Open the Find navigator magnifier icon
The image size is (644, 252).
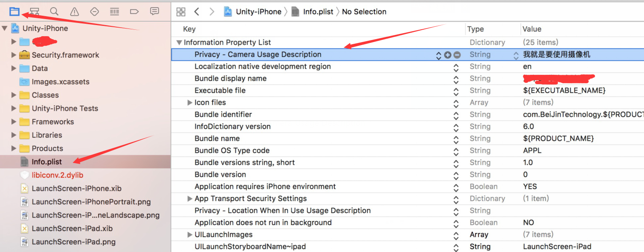[54, 11]
